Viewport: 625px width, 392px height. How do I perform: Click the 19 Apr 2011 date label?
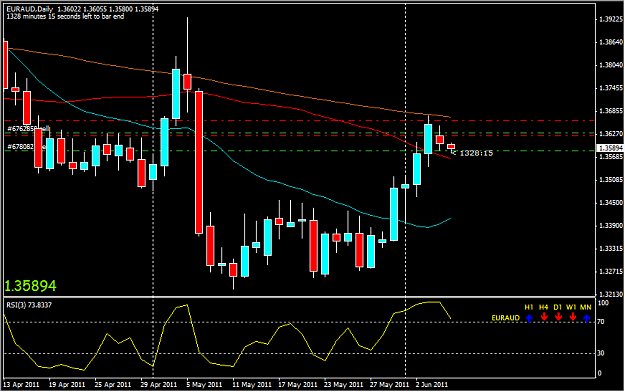[67, 385]
